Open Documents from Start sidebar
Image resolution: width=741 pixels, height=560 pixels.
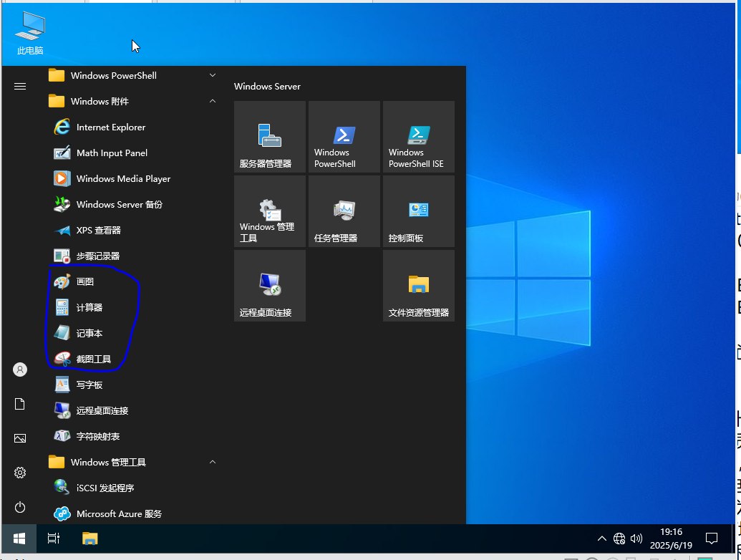click(20, 404)
